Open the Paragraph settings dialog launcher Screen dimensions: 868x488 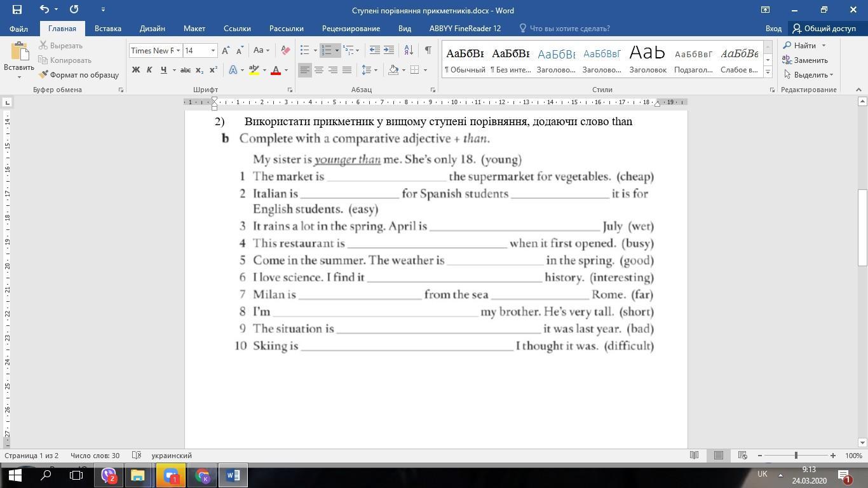[433, 90]
